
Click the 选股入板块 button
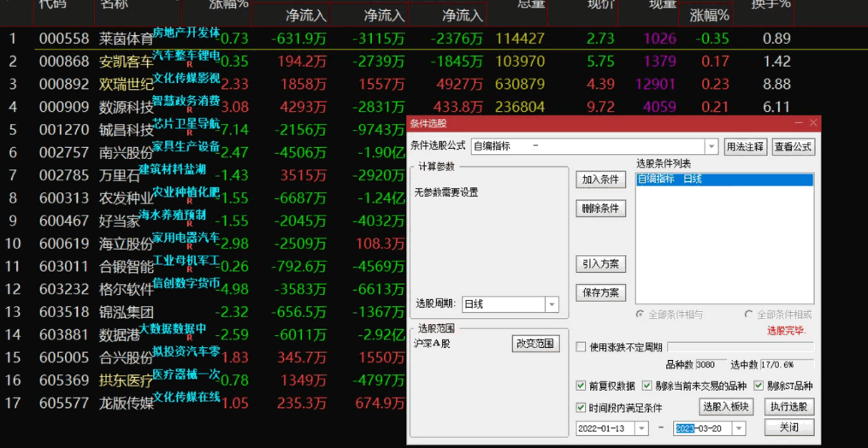(x=727, y=406)
